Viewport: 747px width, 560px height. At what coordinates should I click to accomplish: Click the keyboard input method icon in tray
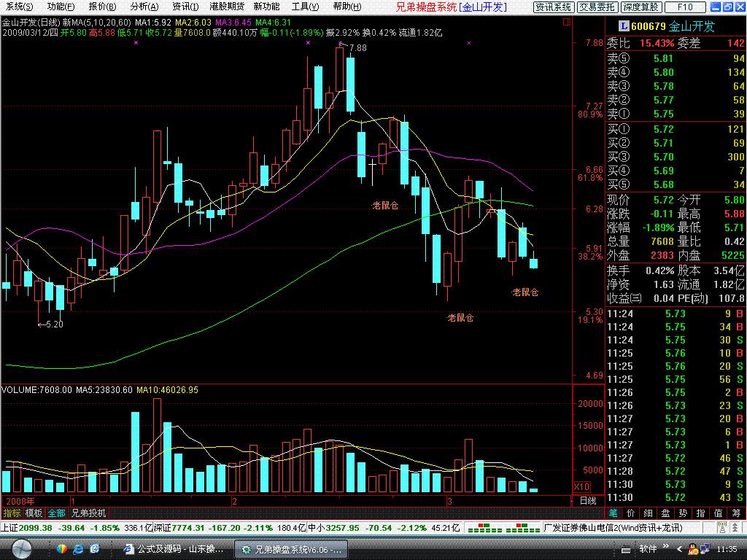(x=625, y=549)
